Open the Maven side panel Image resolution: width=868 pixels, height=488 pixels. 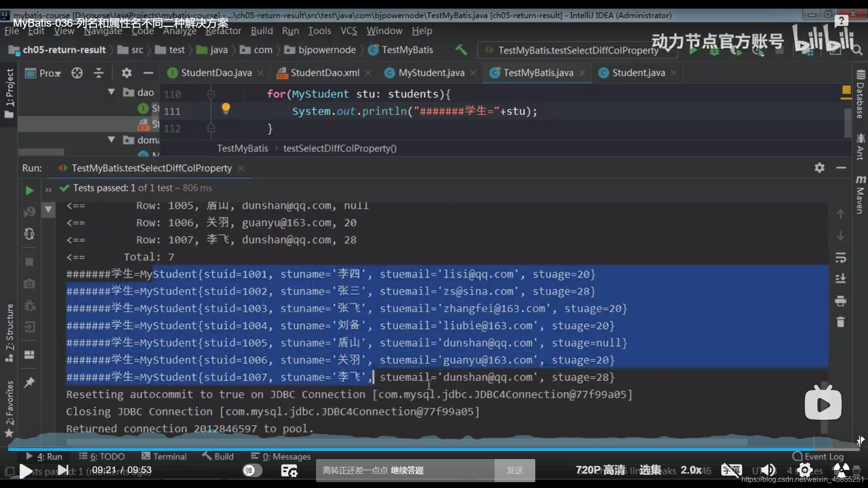[x=860, y=195]
